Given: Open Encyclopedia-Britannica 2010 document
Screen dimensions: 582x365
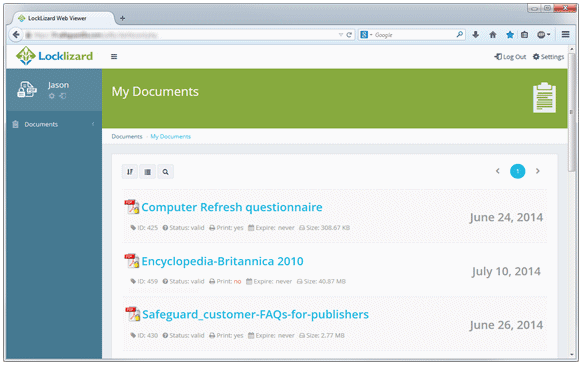Looking at the screenshot, I should pos(222,261).
